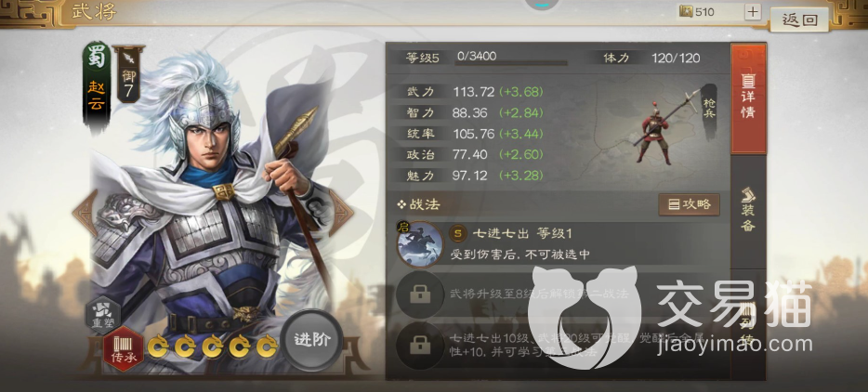Viewport: 868px width, 392px height.
Task: Click the 传承 inheritance hexagon icon
Action: click(x=123, y=349)
